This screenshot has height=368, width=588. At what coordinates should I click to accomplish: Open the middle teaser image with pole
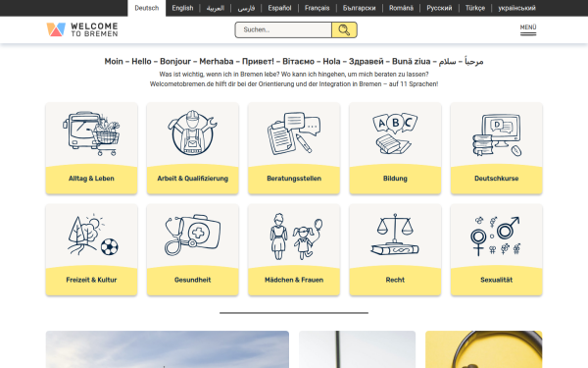pos(357,349)
